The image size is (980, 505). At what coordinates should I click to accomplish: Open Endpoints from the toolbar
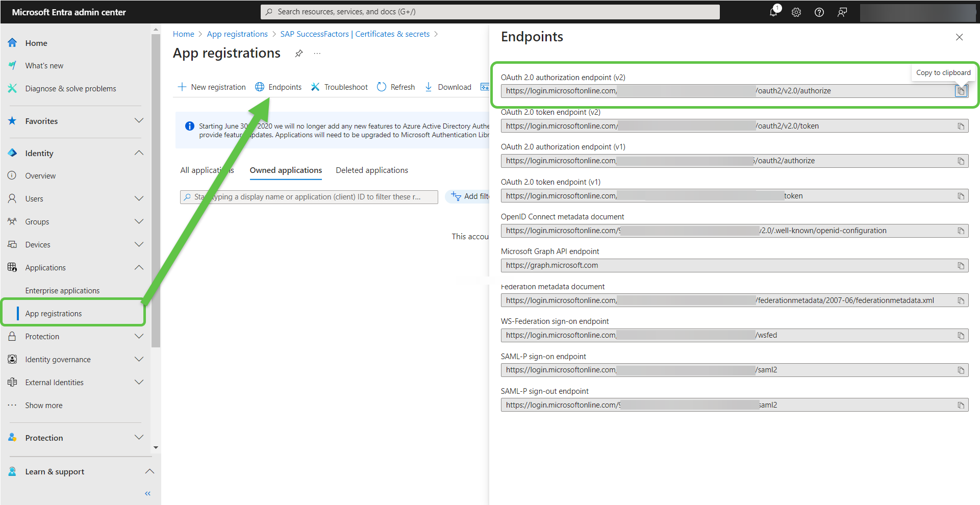(279, 87)
